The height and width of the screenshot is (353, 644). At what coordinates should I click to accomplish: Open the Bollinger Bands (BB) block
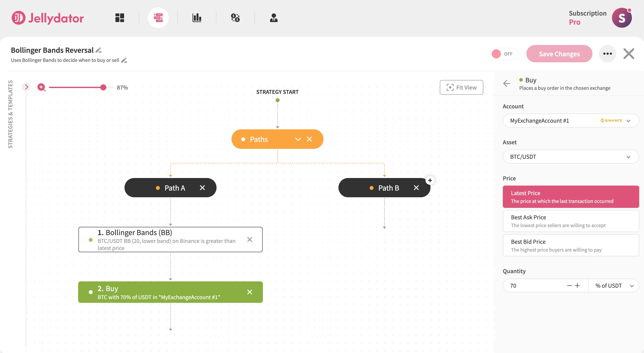[x=170, y=239]
